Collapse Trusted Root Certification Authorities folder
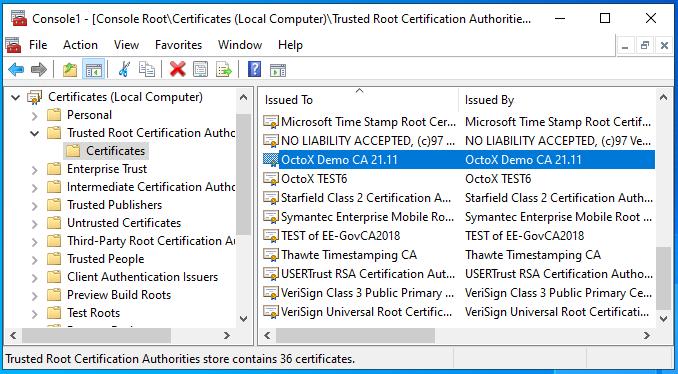 click(35, 133)
